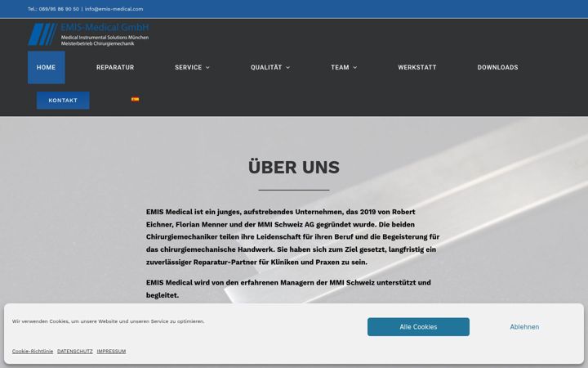Viewport: 588px width, 368px height.
Task: Open the Qualität menu label
Action: 266,68
